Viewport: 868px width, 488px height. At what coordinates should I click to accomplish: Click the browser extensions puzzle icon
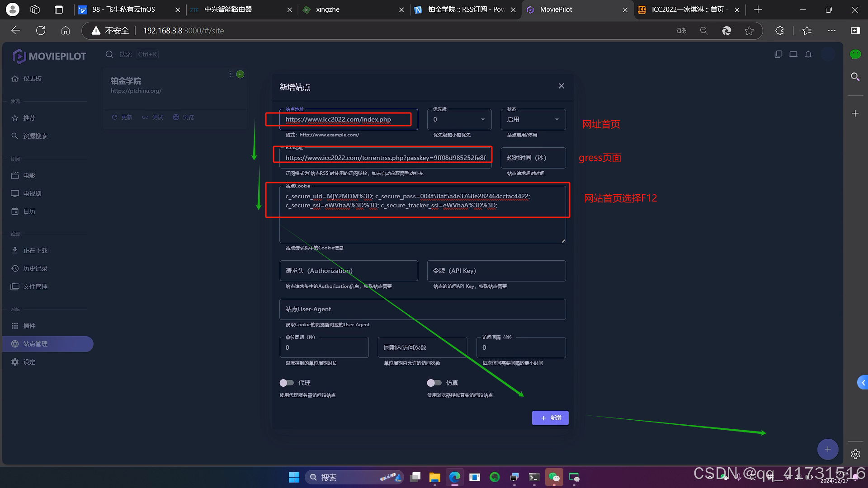click(779, 31)
